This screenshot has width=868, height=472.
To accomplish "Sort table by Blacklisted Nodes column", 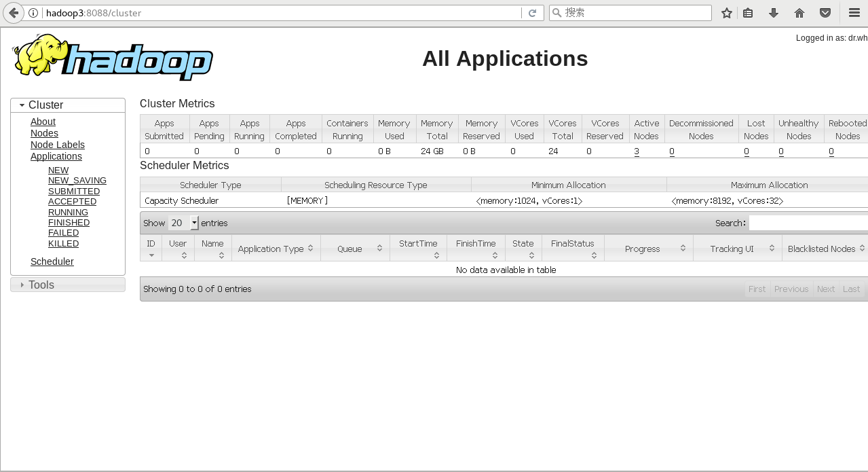I will pyautogui.click(x=825, y=249).
